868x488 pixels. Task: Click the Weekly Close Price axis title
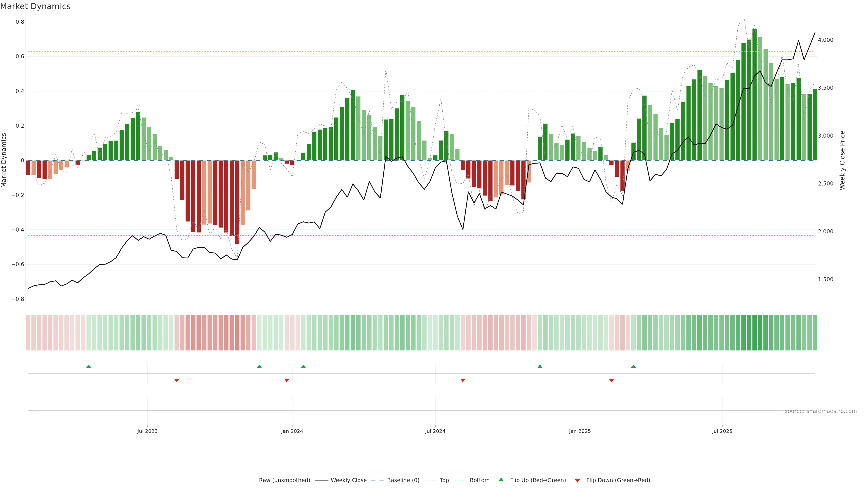pos(842,160)
